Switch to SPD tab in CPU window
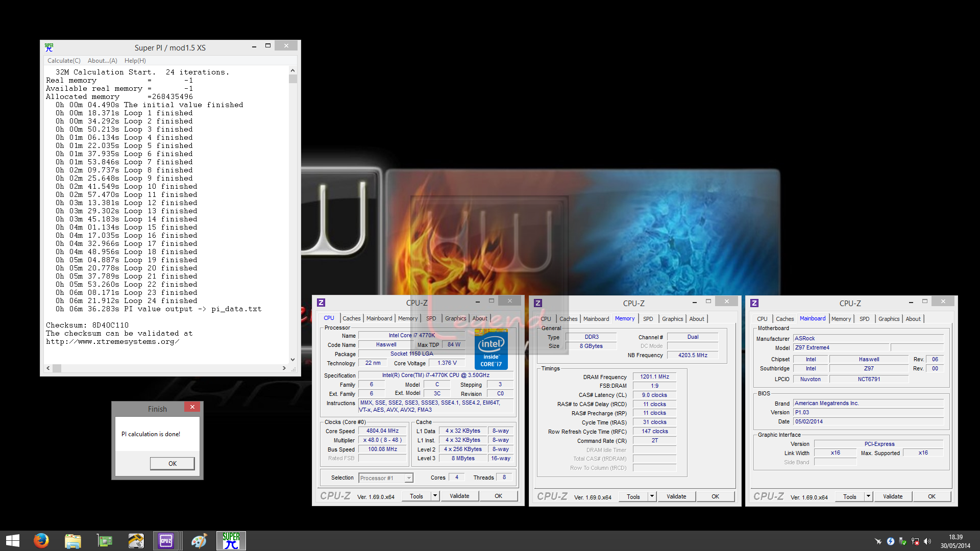980x551 pixels. (x=431, y=318)
